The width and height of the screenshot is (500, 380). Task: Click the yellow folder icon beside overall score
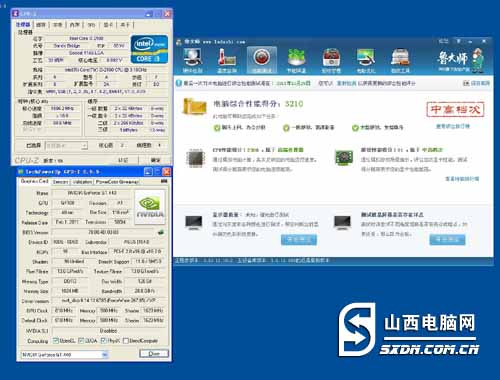point(195,106)
